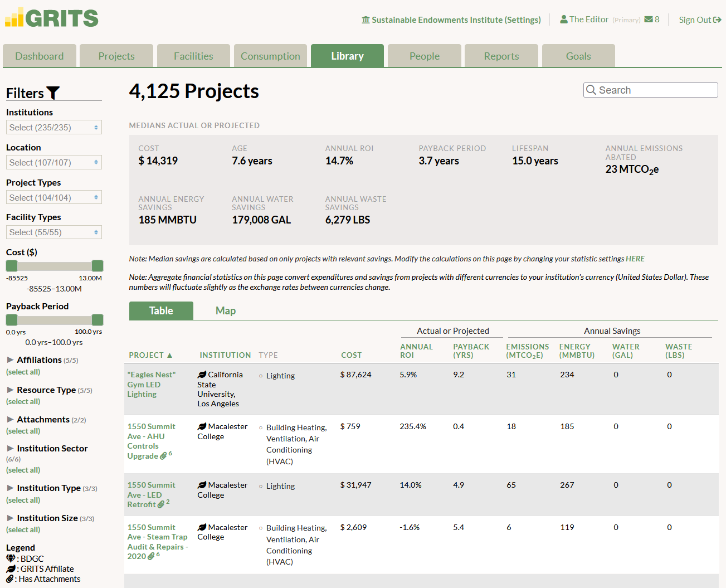Switch to the Projects tab
Viewport: 726px width, 588px height.
[x=116, y=56]
